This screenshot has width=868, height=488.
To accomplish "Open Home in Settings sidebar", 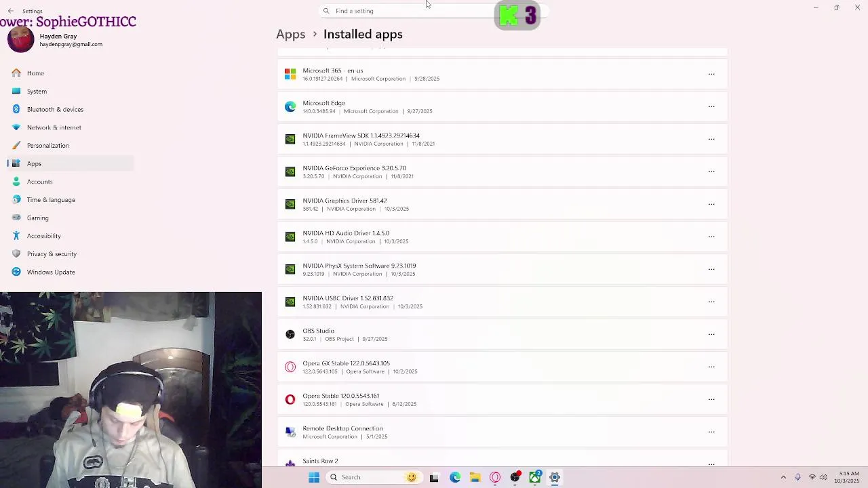I will point(71,73).
